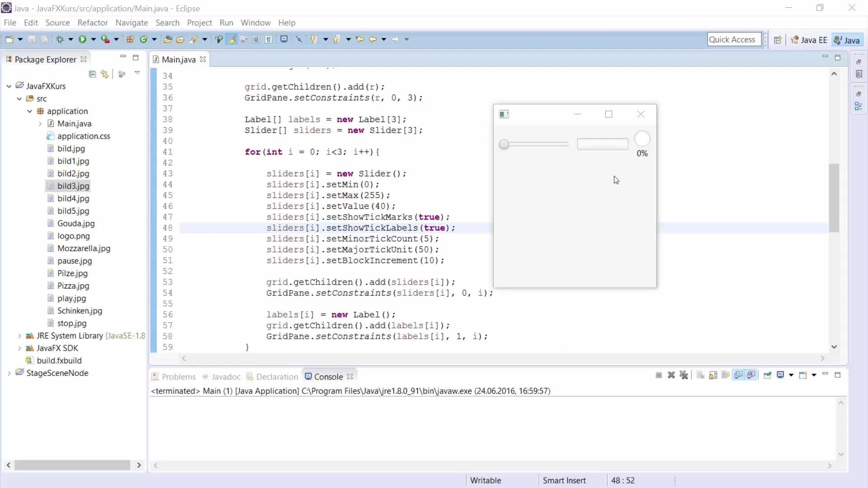Click Pin Console icon
868x488 pixels.
pos(767,375)
